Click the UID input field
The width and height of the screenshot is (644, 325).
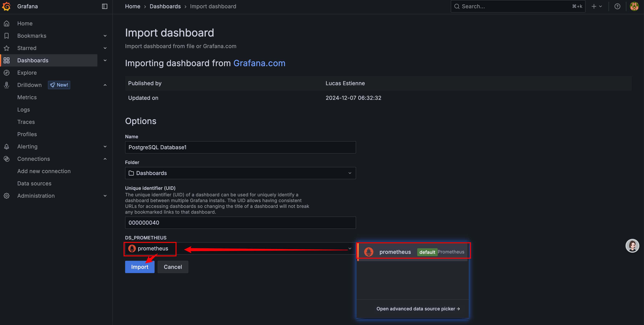[240, 223]
